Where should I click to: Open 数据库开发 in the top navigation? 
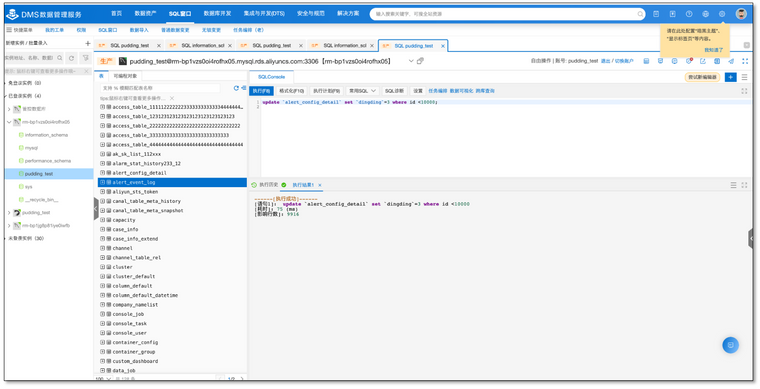(217, 14)
